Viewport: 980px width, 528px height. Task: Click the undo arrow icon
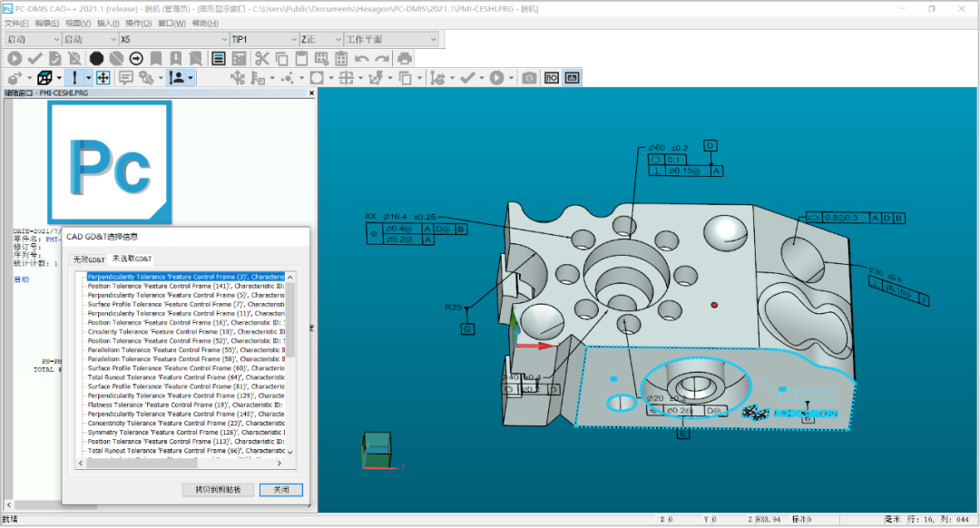[x=362, y=59]
